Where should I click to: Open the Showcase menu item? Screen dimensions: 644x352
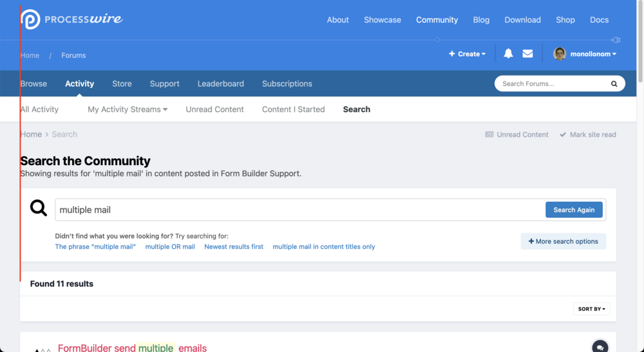click(382, 20)
